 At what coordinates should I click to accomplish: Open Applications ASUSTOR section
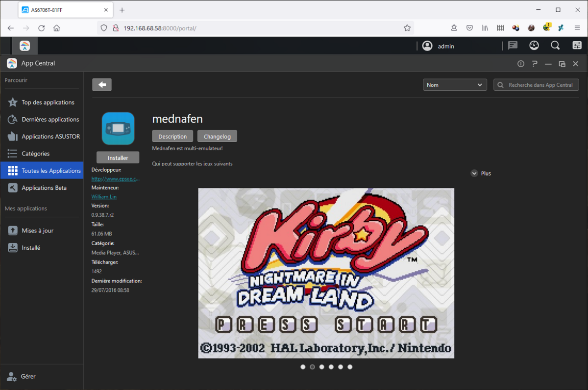(42, 137)
